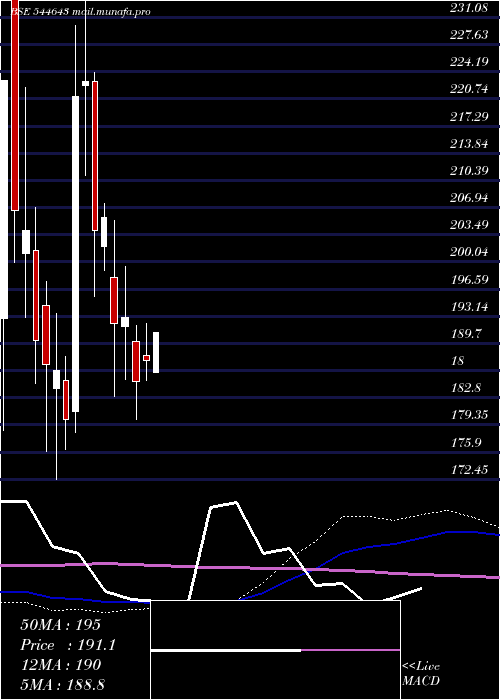
Task: Click the 172.45 price axis label
Action: click(469, 470)
